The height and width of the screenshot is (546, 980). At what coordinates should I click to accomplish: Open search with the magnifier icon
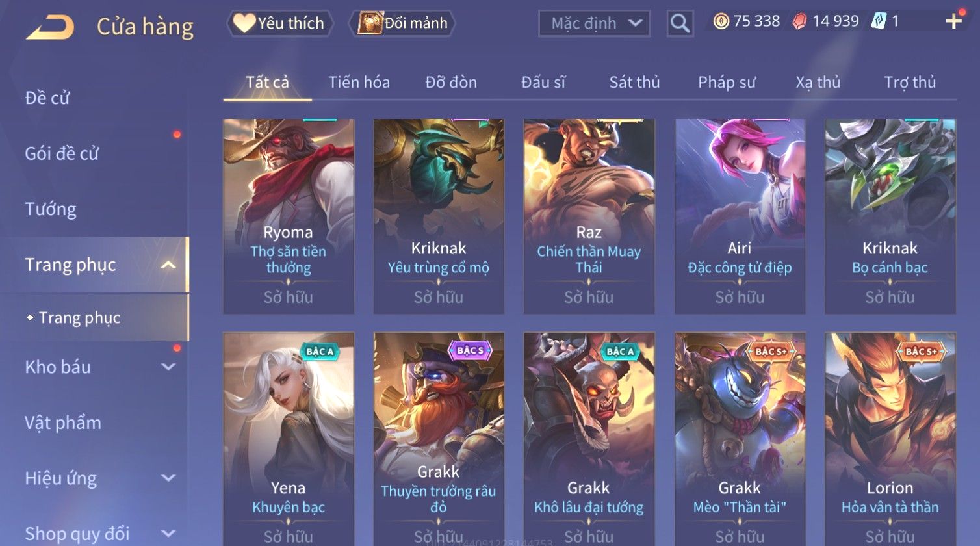click(680, 23)
